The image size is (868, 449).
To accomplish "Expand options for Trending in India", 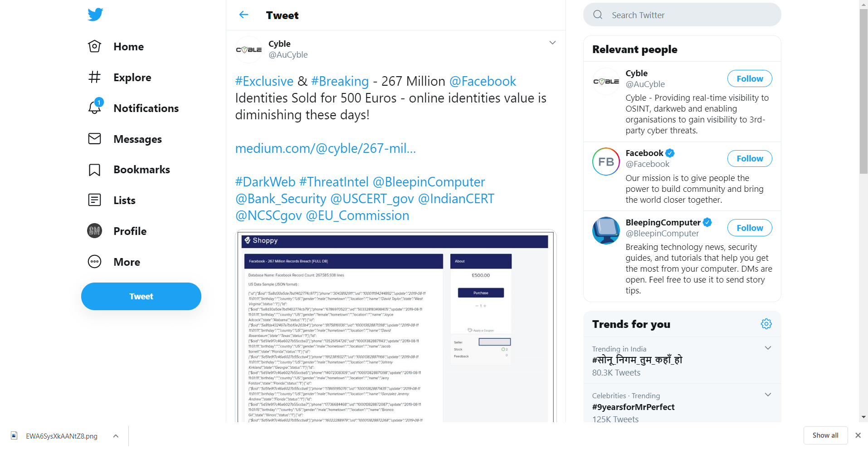I will tap(768, 348).
